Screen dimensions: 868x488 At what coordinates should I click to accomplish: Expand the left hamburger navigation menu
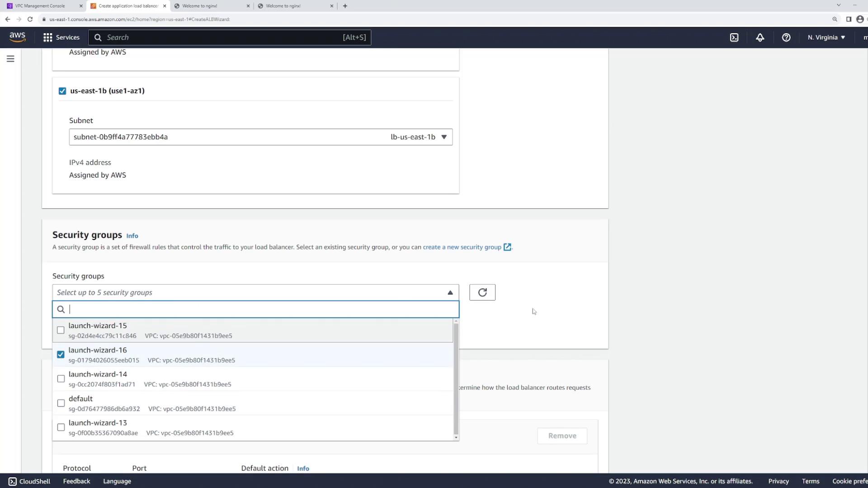(x=10, y=59)
